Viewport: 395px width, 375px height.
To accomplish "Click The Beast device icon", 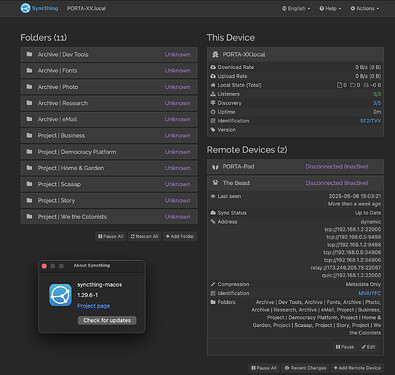I will (x=215, y=183).
